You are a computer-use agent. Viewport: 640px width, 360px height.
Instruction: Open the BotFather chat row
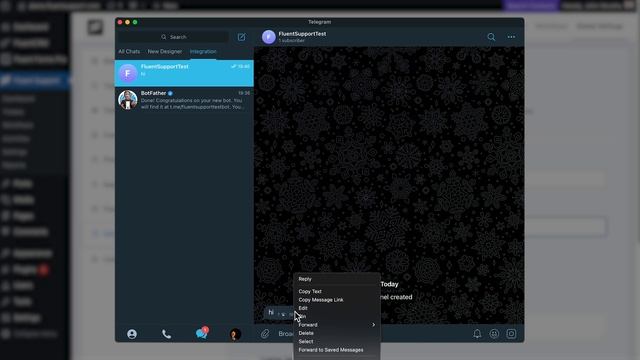[184, 100]
